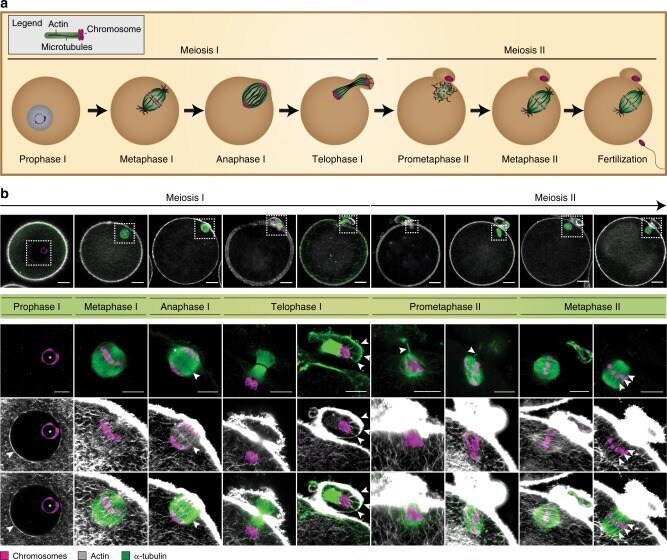Click the 'Telophase I' caption under panel a diagram
Viewport: 667px width, 560px height.
tap(337, 159)
